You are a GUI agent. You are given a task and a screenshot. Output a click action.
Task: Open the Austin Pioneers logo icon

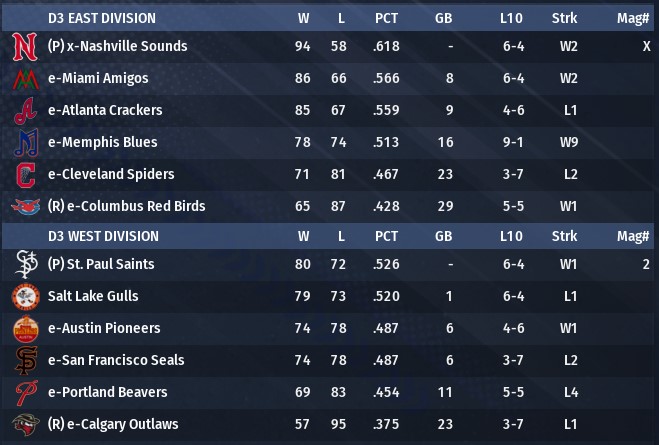(24, 329)
